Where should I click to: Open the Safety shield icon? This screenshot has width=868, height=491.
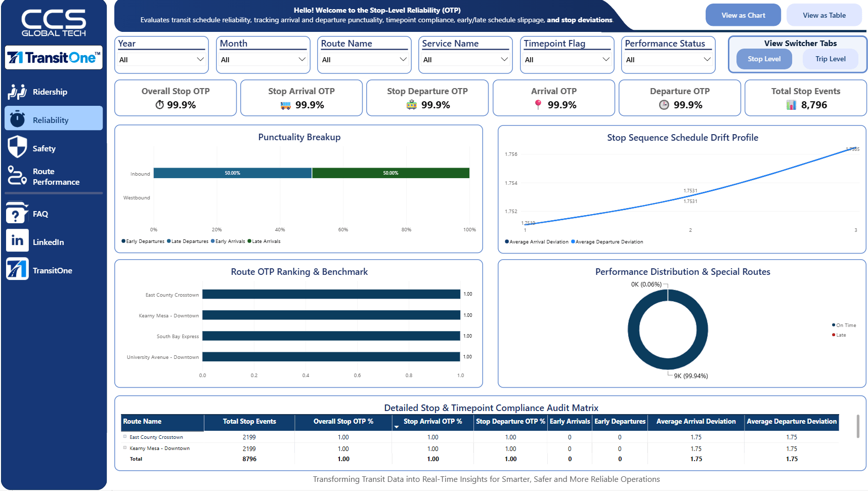[x=17, y=147]
